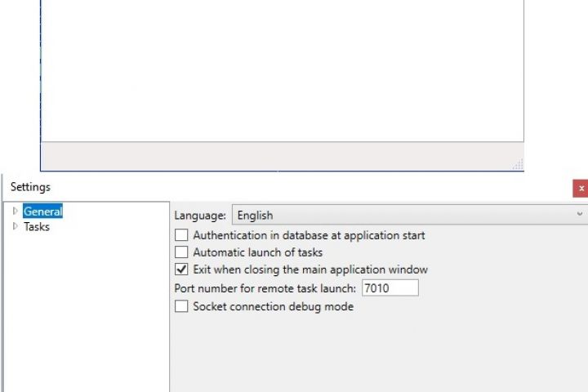
Task: Uncheck Exit when closing main application window
Action: 181,269
